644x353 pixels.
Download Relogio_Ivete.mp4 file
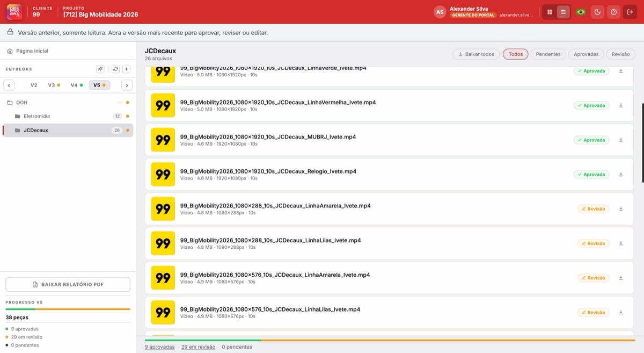click(x=621, y=174)
